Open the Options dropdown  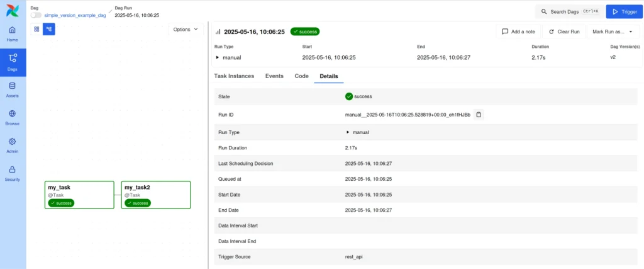click(x=186, y=29)
